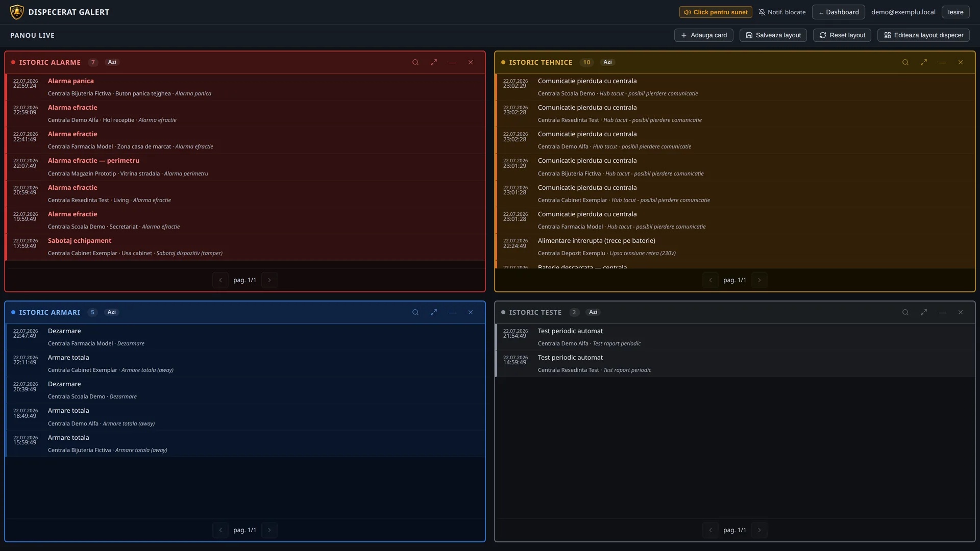The height and width of the screenshot is (551, 980).
Task: Click the demo@exemplu.local account label
Action: click(903, 12)
